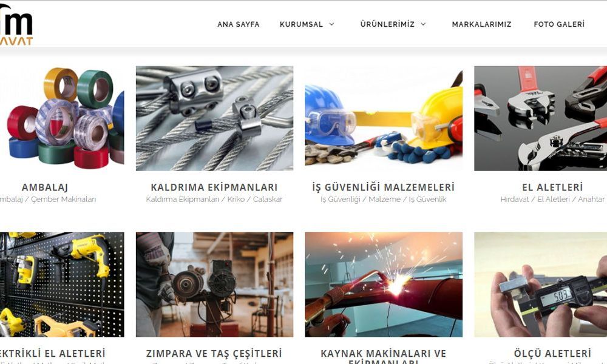Open the El Aletleri title link
The height and width of the screenshot is (364, 607).
pyautogui.click(x=552, y=187)
